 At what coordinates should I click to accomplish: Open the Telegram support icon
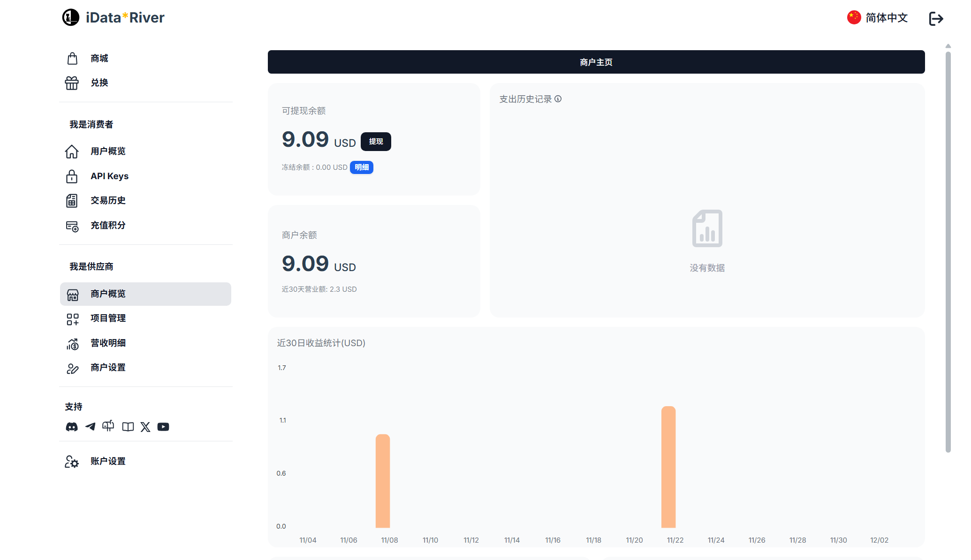pos(90,427)
